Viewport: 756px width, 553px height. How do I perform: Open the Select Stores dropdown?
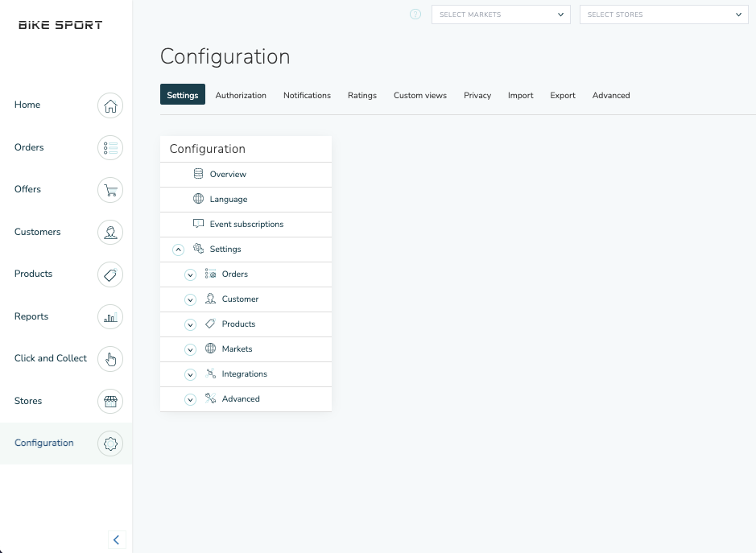(x=663, y=14)
